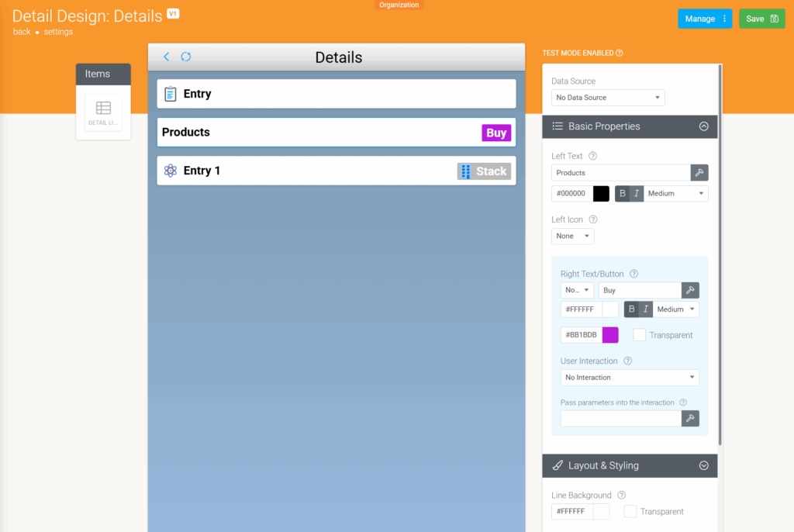794x532 pixels.
Task: Open the wrench editor for pass parameters
Action: pos(690,419)
